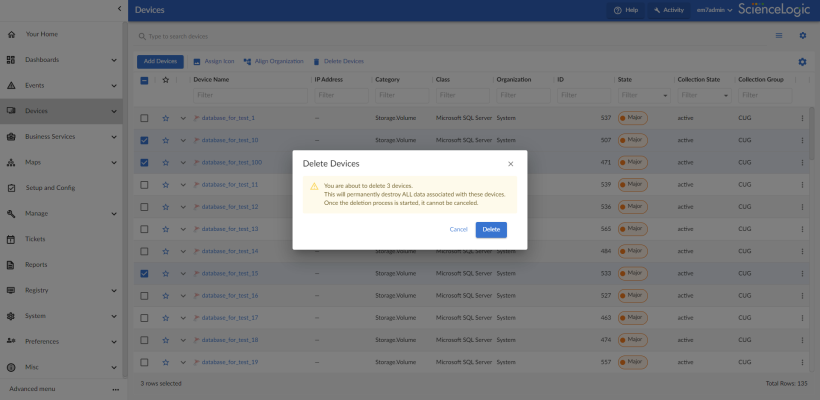Click the Add Devices button
This screenshot has width=820, height=400.
tap(160, 62)
